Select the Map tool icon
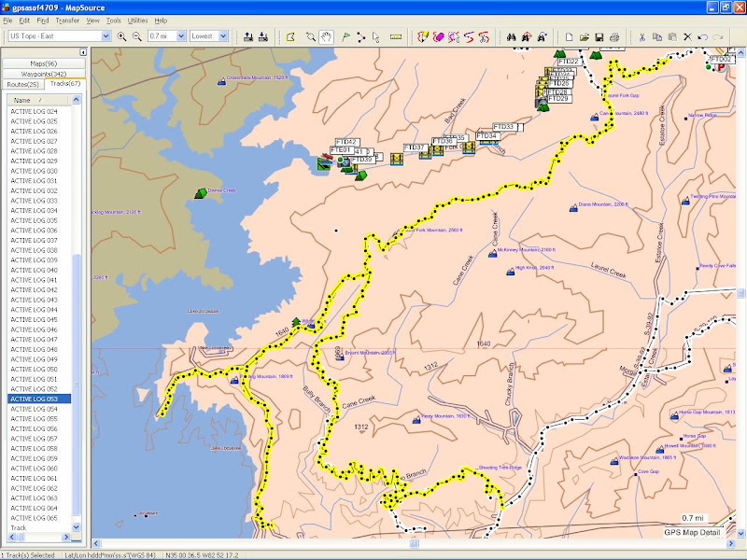 coord(290,36)
